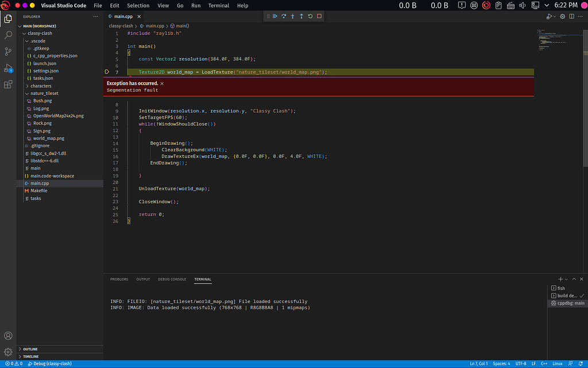This screenshot has height=368, width=588.
Task: Stop the debugger with the red stop icon
Action: [319, 16]
